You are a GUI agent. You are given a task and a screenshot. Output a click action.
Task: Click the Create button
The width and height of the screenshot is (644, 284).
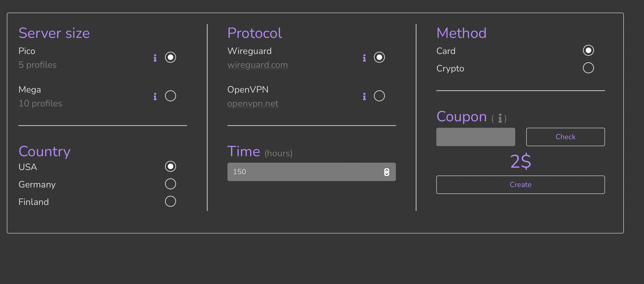pyautogui.click(x=520, y=185)
